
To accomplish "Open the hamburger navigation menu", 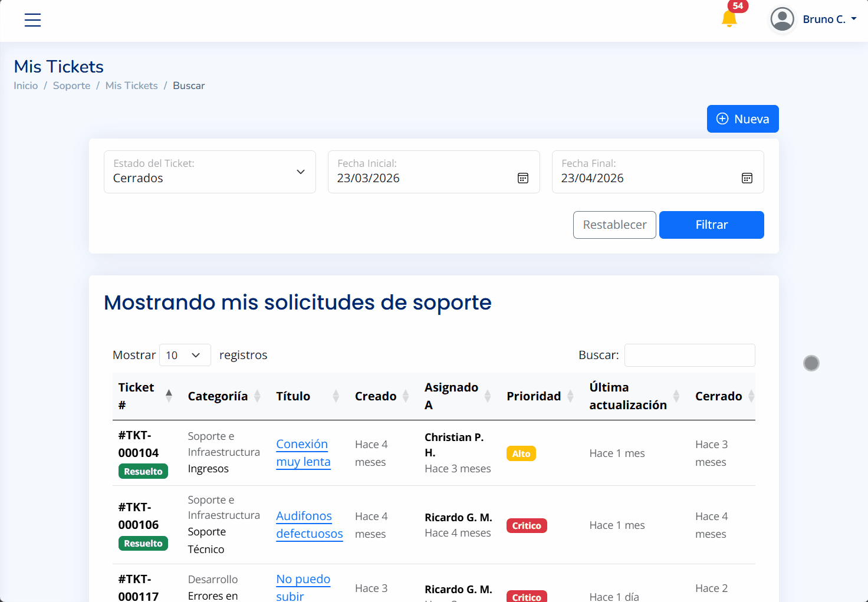I will (32, 19).
